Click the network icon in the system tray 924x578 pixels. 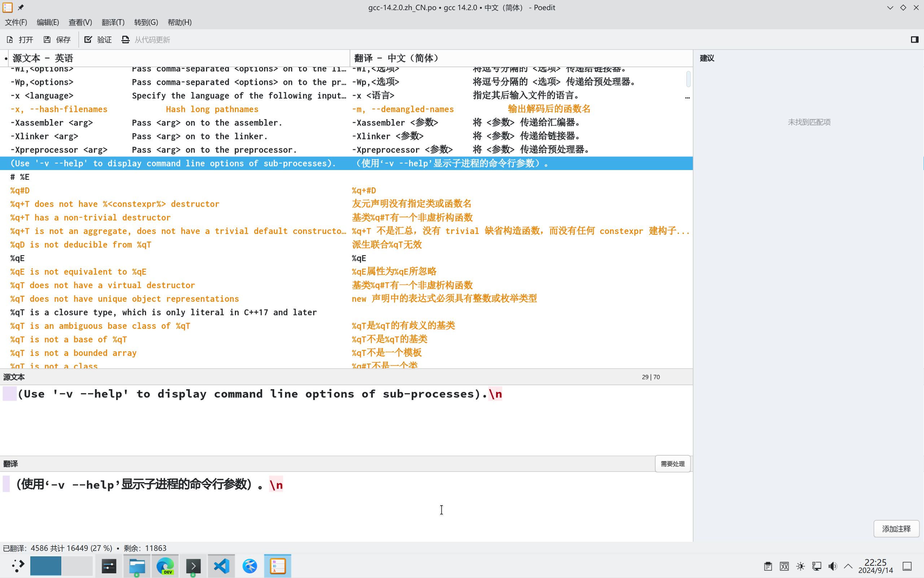click(x=817, y=566)
